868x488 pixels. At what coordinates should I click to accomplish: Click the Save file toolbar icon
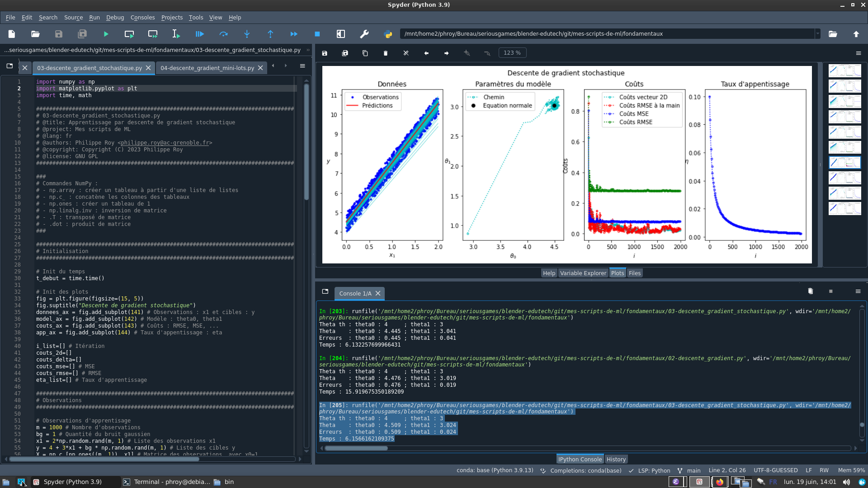(x=59, y=33)
